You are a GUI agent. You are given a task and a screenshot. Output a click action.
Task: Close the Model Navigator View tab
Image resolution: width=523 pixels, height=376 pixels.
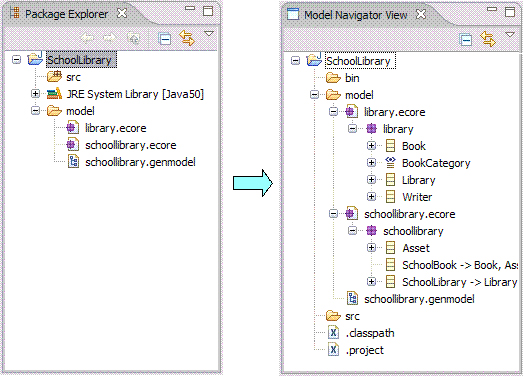(x=421, y=14)
